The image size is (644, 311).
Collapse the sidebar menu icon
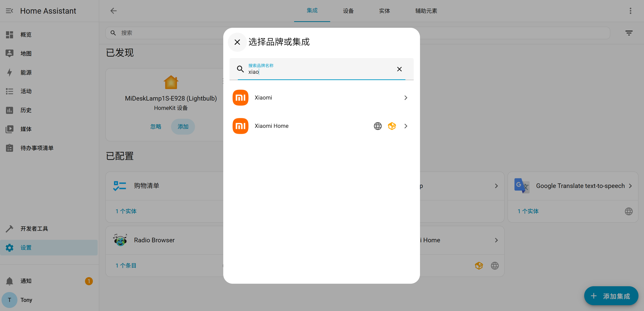click(9, 11)
